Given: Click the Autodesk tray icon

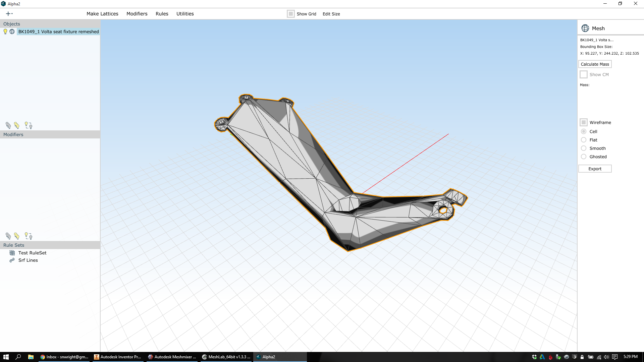Looking at the screenshot, I should 542,357.
